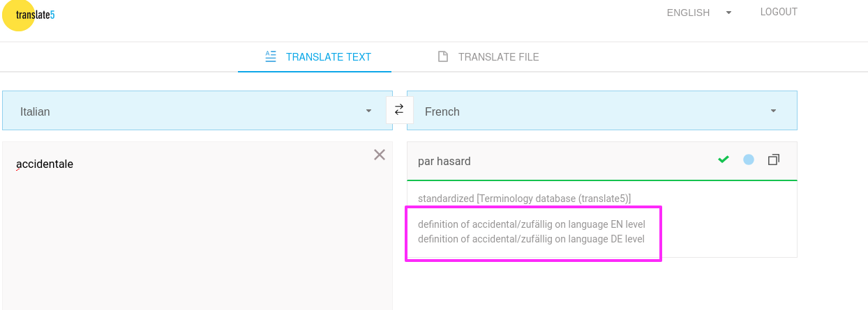Switch to the TRANSLATE TEXT tab
Screen dimensions: 868x310
click(328, 57)
